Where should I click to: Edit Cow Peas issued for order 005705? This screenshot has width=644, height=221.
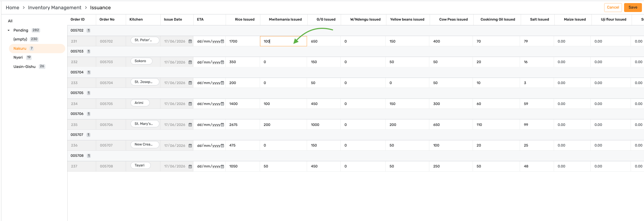tap(451, 104)
